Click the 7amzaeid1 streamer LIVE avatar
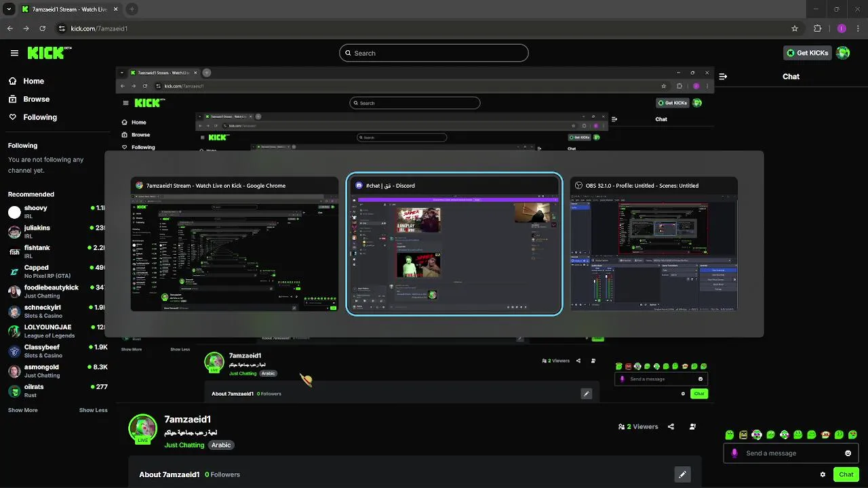 click(x=143, y=428)
